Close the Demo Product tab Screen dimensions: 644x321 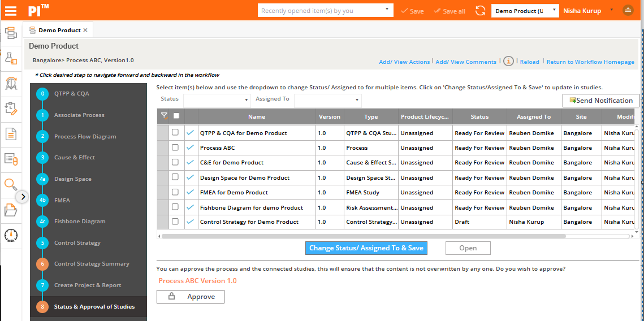pos(85,31)
